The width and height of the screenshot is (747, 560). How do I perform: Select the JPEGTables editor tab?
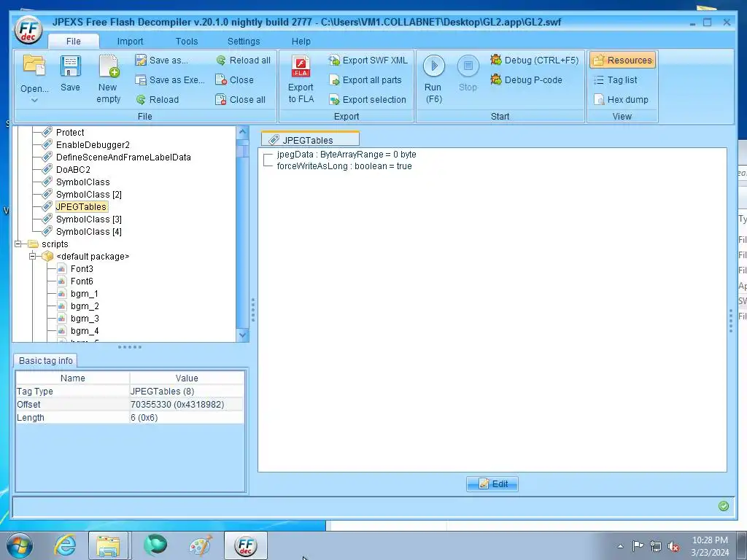(x=310, y=139)
